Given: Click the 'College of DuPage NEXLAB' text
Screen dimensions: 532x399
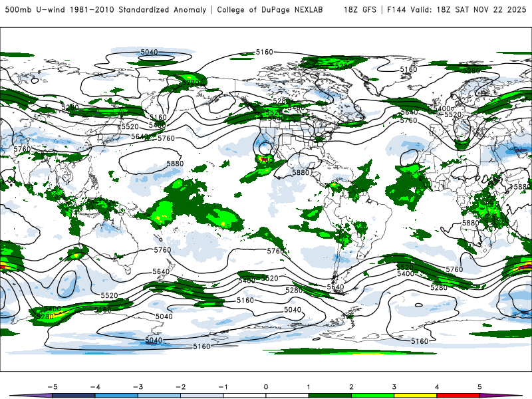Looking at the screenshot, I should pos(270,9).
